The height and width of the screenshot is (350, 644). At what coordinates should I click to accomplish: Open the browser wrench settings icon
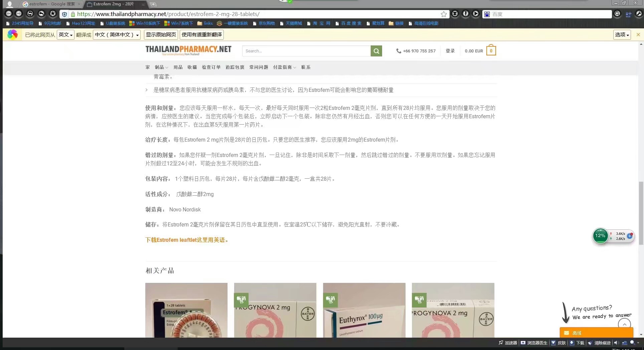639,14
